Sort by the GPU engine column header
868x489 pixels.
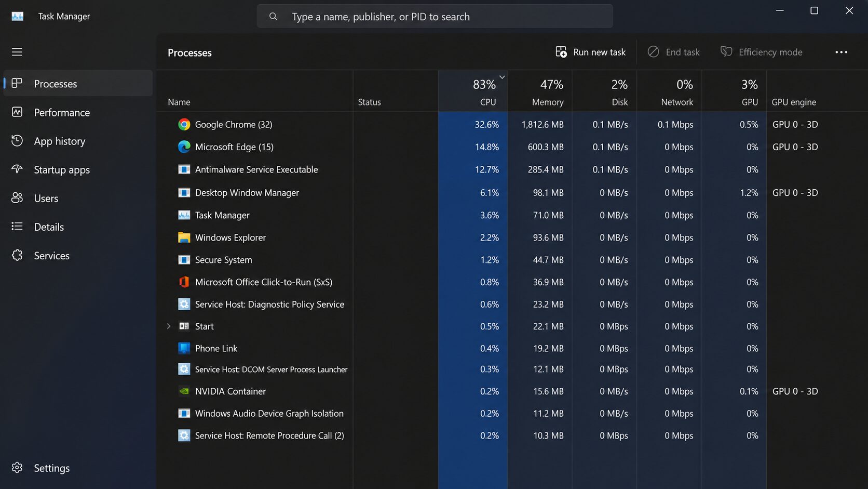pyautogui.click(x=817, y=91)
